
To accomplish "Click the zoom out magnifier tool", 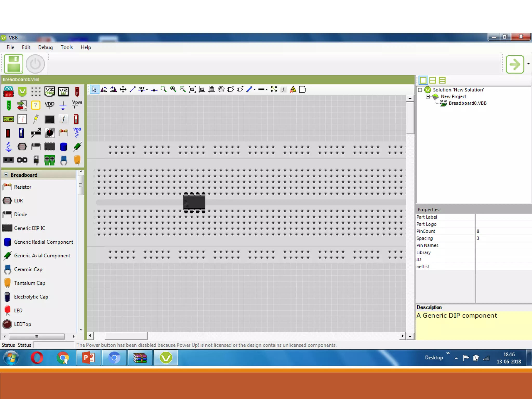I will (x=183, y=89).
